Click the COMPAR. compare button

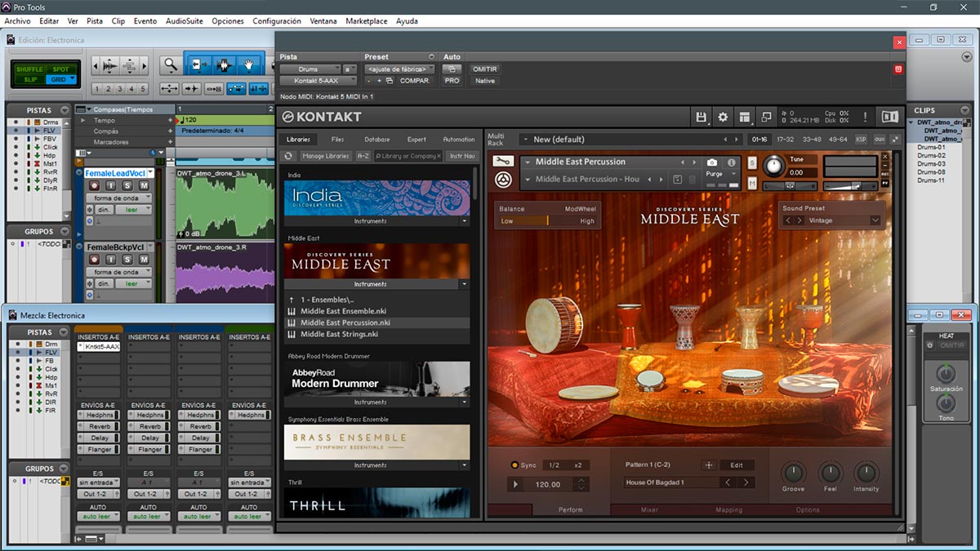click(415, 81)
